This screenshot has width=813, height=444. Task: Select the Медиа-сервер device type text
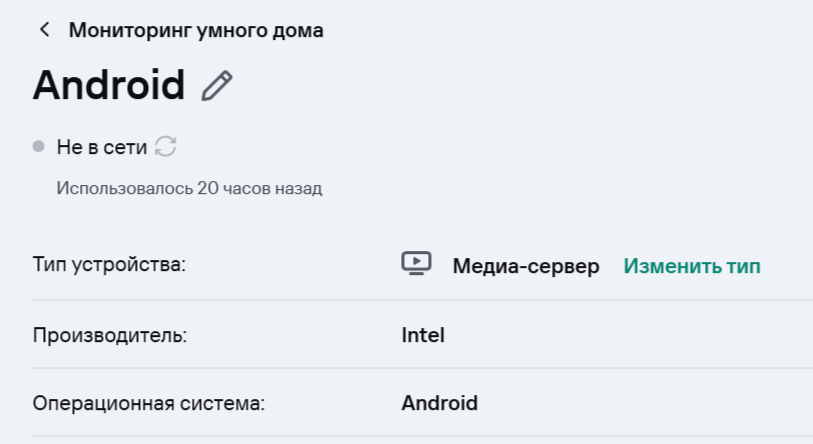pyautogui.click(x=526, y=266)
